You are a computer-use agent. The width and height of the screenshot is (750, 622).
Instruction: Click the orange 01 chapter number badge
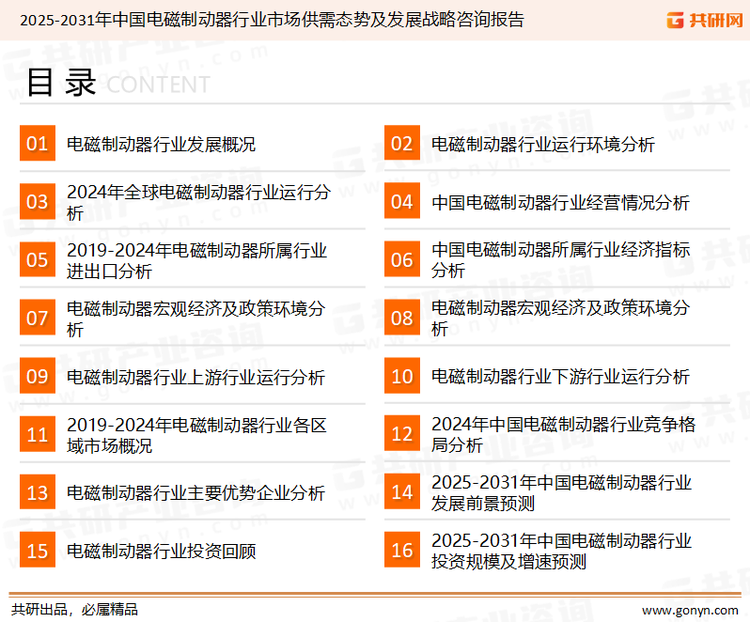pos(37,144)
